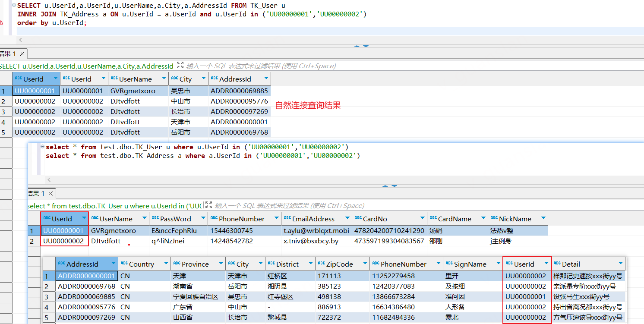Viewport: 644px width, 324px height.
Task: Click the expand filter panel icon in the top result
Action: pos(180,66)
